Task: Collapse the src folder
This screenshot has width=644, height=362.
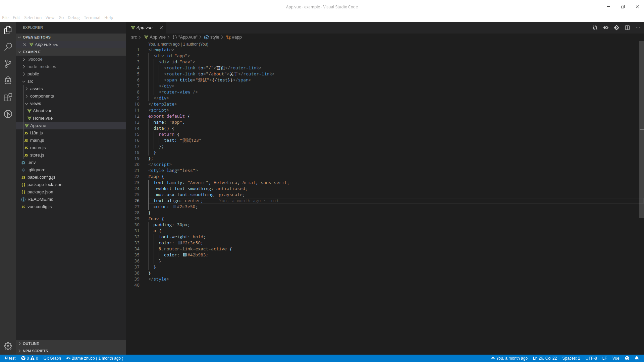Action: pyautogui.click(x=30, y=81)
